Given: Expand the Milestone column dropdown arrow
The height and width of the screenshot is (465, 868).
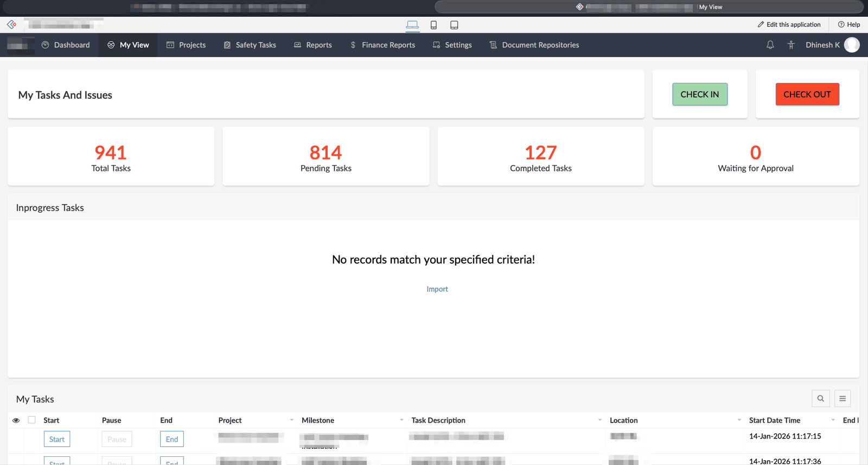Looking at the screenshot, I should 401,420.
